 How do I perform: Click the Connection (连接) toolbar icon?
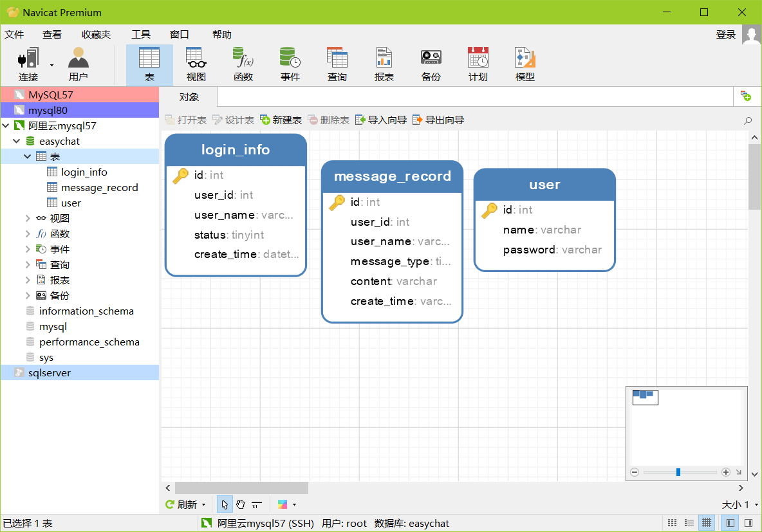coord(28,64)
